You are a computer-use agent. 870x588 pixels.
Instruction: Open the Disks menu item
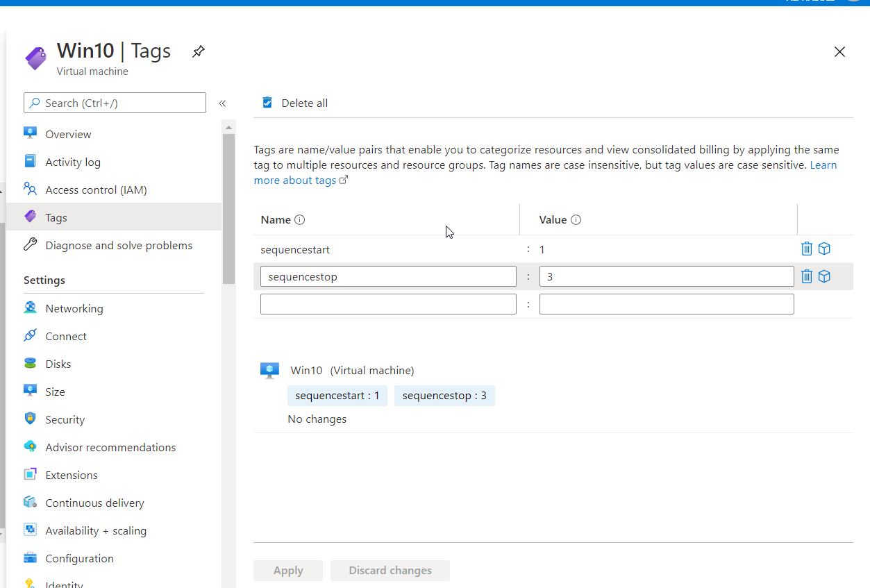click(x=58, y=364)
